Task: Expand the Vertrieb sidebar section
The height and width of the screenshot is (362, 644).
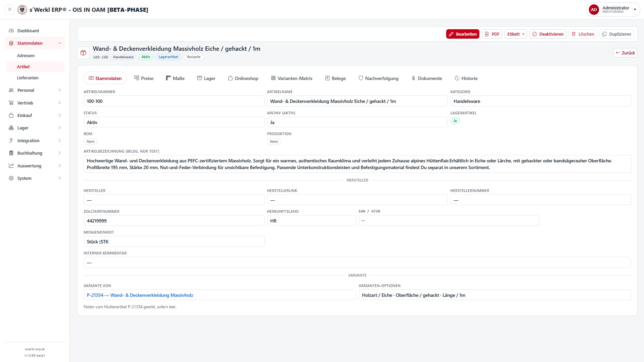Action: pyautogui.click(x=35, y=103)
